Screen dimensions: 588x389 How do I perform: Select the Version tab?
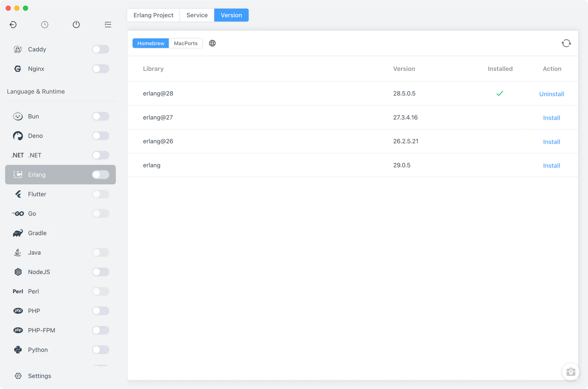pos(231,15)
